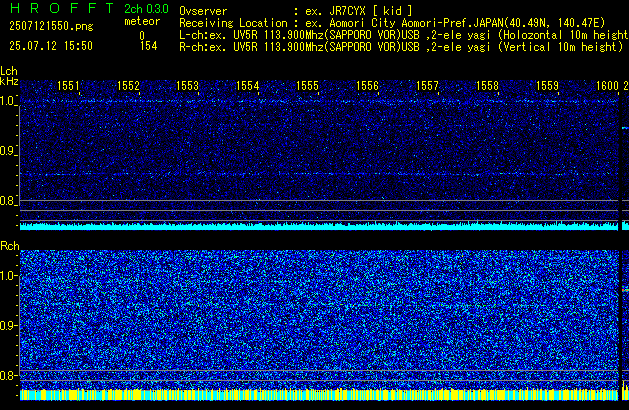
Task: Click the Lch channel label
Action: pos(9,71)
